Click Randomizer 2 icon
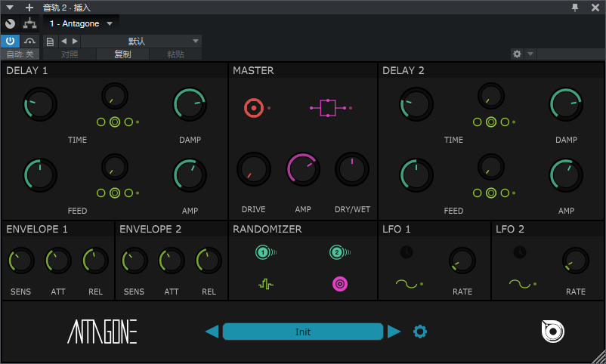This screenshot has height=364, width=606. 340,252
